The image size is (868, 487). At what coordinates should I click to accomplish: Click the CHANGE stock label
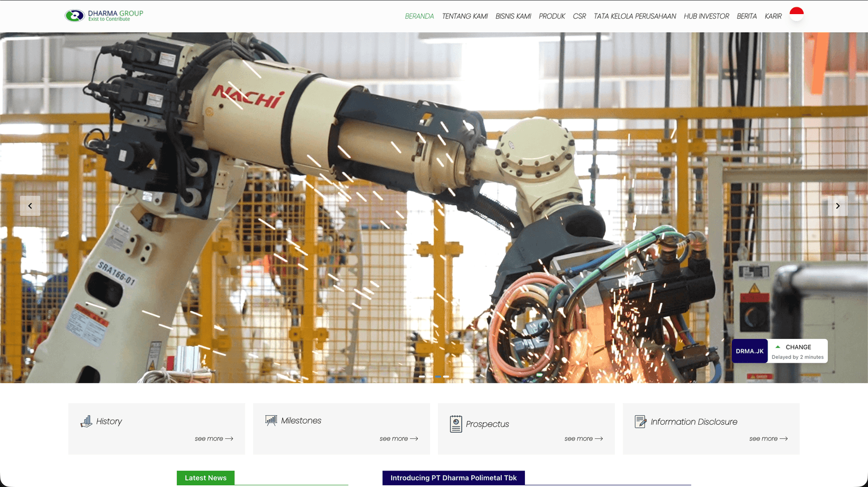pyautogui.click(x=798, y=347)
